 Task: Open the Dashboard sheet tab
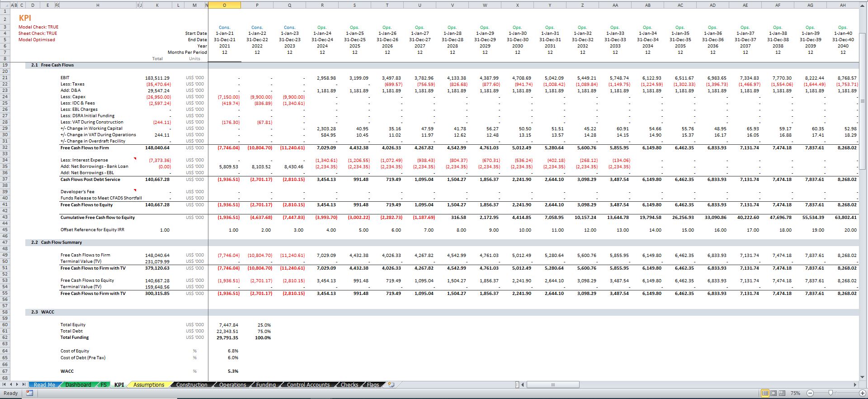click(78, 385)
